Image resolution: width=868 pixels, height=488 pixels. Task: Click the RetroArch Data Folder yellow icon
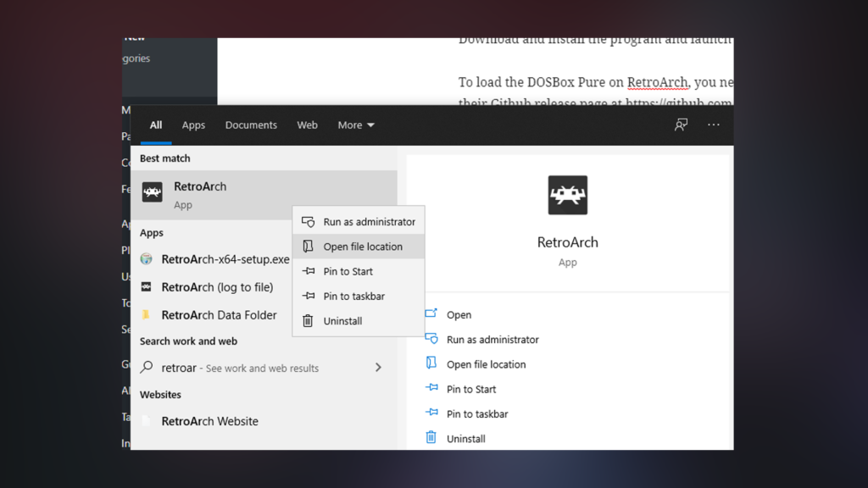146,314
